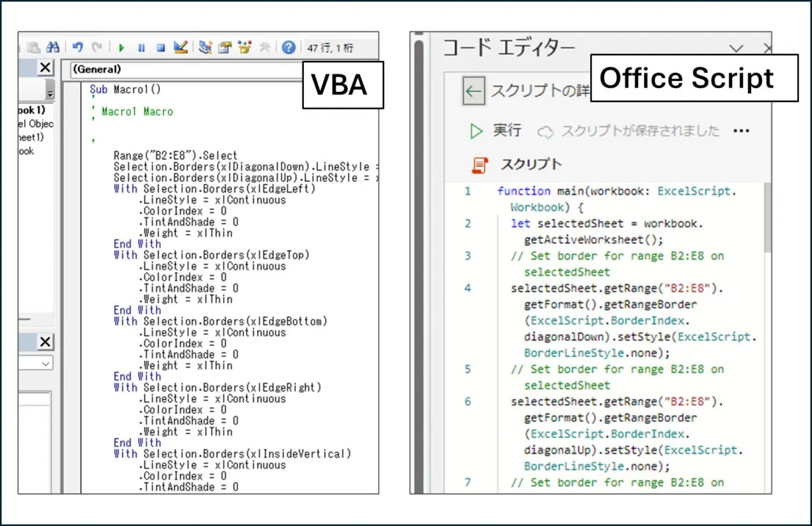The height and width of the screenshot is (526, 812).
Task: Click the Help question mark icon
Action: (288, 47)
